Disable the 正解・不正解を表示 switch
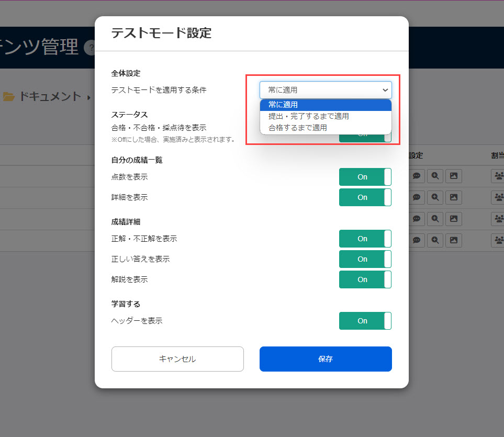Screen dimensions: 504x437 tap(365, 239)
